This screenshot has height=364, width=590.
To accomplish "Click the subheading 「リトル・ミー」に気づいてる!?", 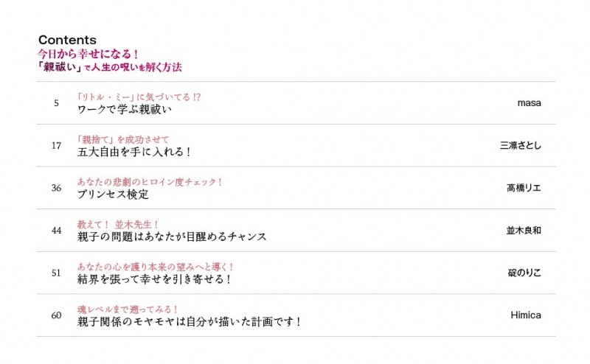I will [139, 97].
